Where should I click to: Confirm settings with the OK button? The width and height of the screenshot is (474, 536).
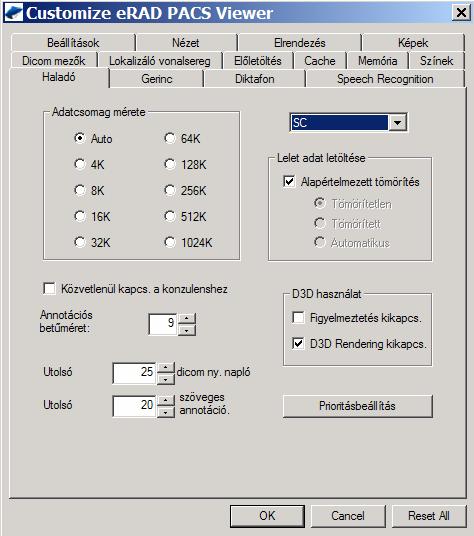(x=267, y=515)
